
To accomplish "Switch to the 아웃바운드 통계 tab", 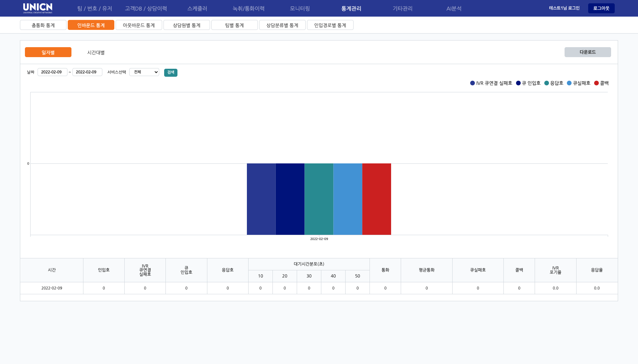I will click(x=139, y=25).
